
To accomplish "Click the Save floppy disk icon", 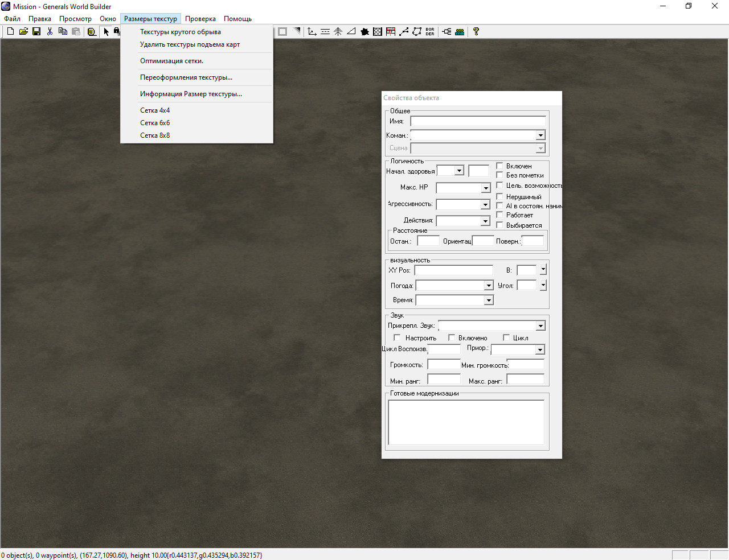I will click(36, 32).
